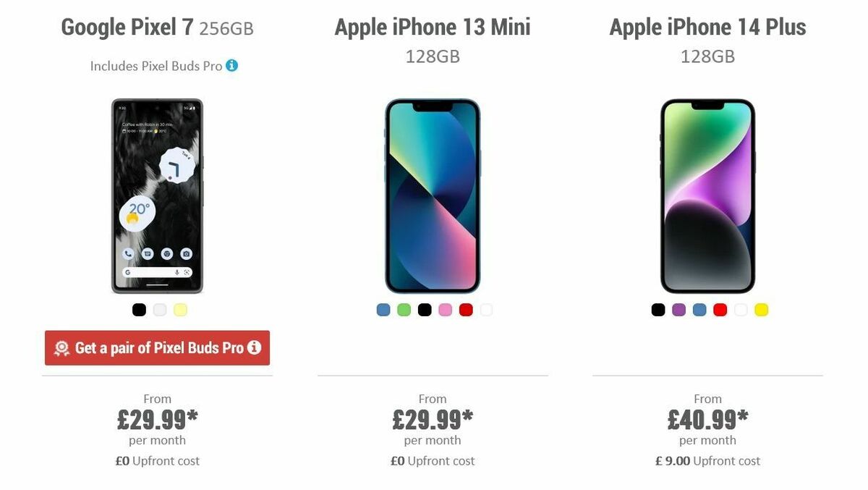Select the black color for Google Pixel 7
The image size is (868, 490).
139,310
